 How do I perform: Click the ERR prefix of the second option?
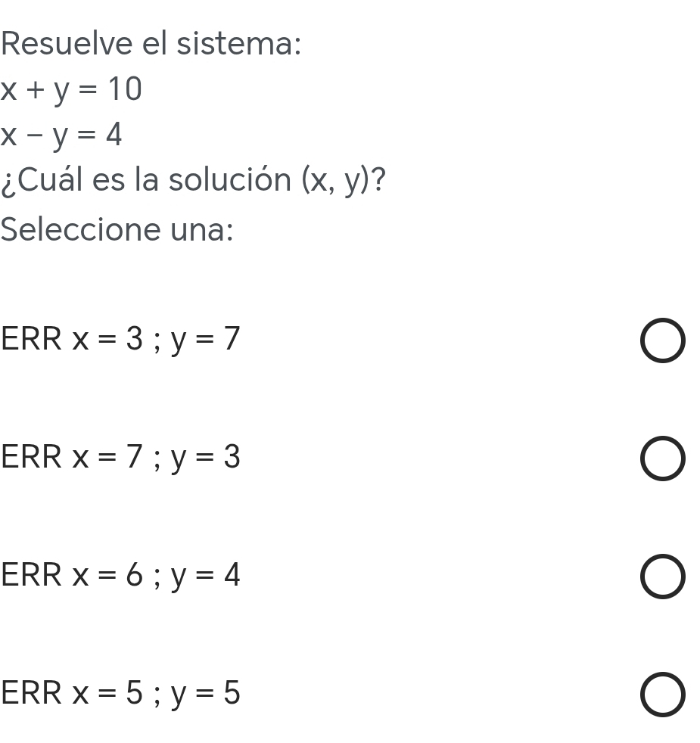pyautogui.click(x=31, y=457)
